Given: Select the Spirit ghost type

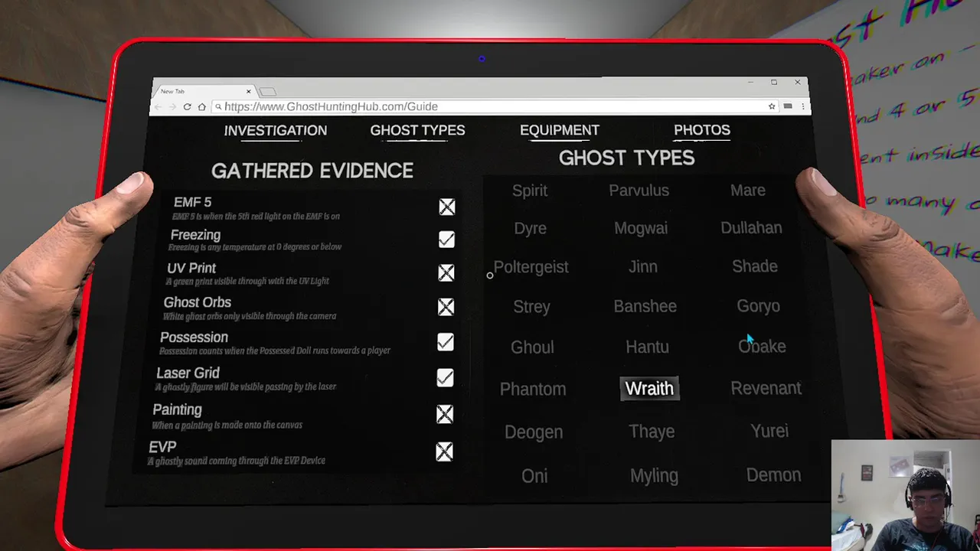Looking at the screenshot, I should (x=530, y=191).
